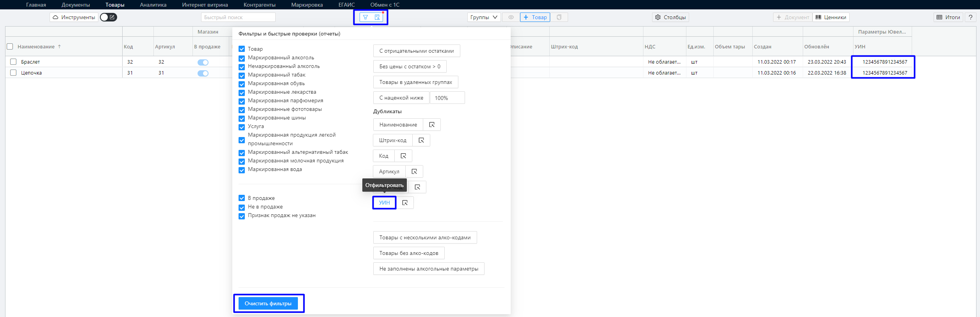Image resolution: width=980 pixels, height=317 pixels.
Task: Uncheck Признак продаж не указан checkbox
Action: (242, 215)
